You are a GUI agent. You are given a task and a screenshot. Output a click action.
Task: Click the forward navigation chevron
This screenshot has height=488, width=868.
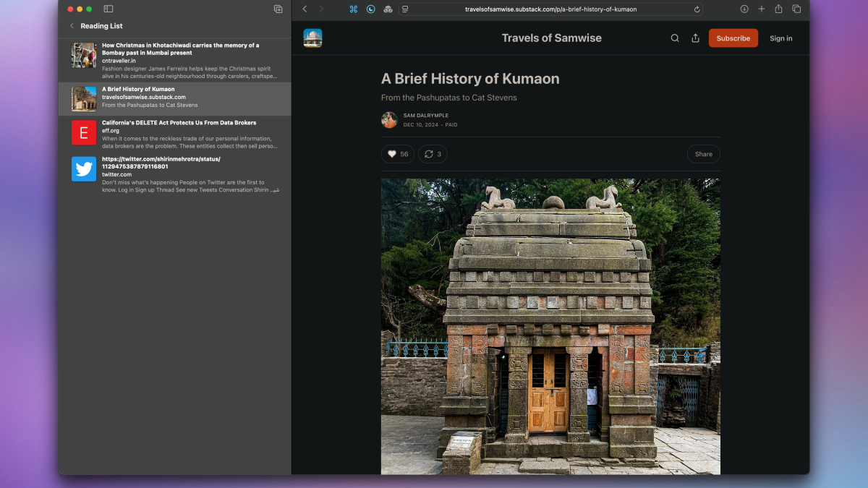321,9
